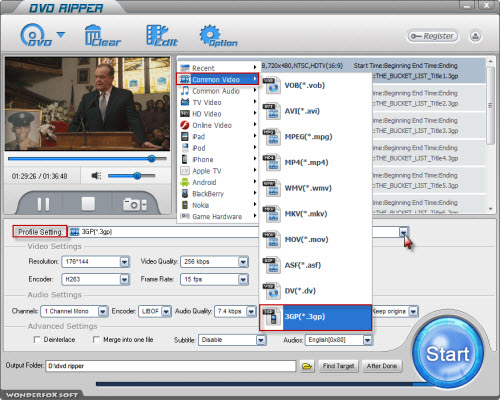The height and width of the screenshot is (400, 500).
Task: Click the user account icon near Register
Action: (475, 36)
